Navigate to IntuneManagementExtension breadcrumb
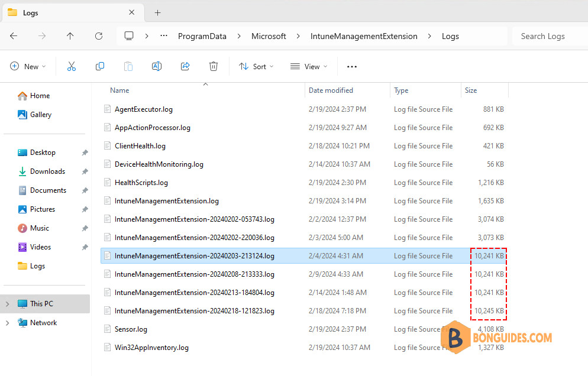This screenshot has height=376, width=588. (x=364, y=37)
